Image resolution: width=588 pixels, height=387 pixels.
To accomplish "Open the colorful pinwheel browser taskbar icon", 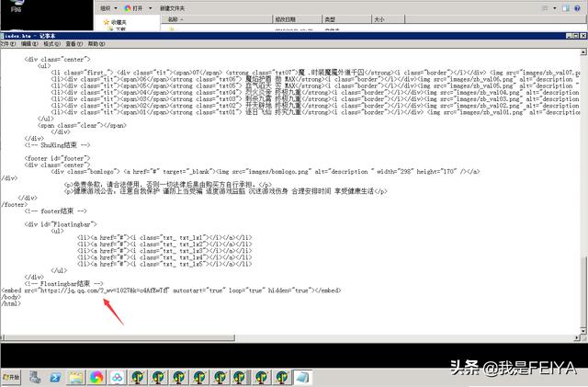I will pos(96,377).
